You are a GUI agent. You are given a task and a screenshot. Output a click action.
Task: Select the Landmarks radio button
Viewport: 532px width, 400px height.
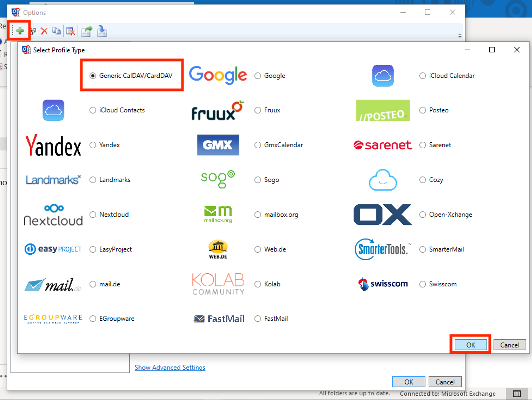tap(93, 180)
